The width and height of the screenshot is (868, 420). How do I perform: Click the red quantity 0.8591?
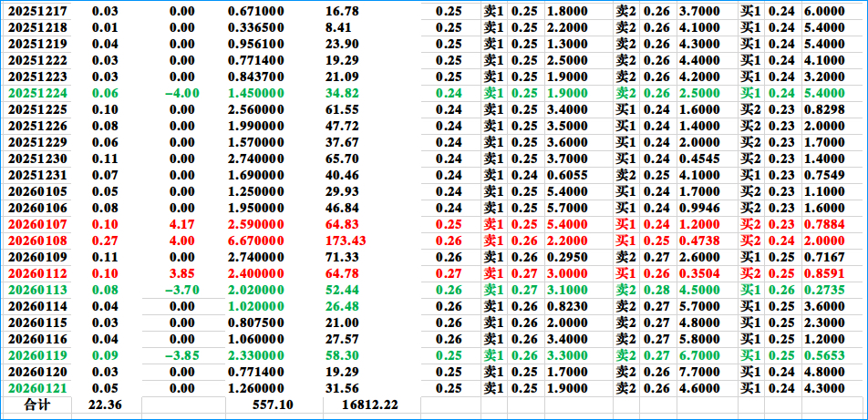tap(825, 273)
